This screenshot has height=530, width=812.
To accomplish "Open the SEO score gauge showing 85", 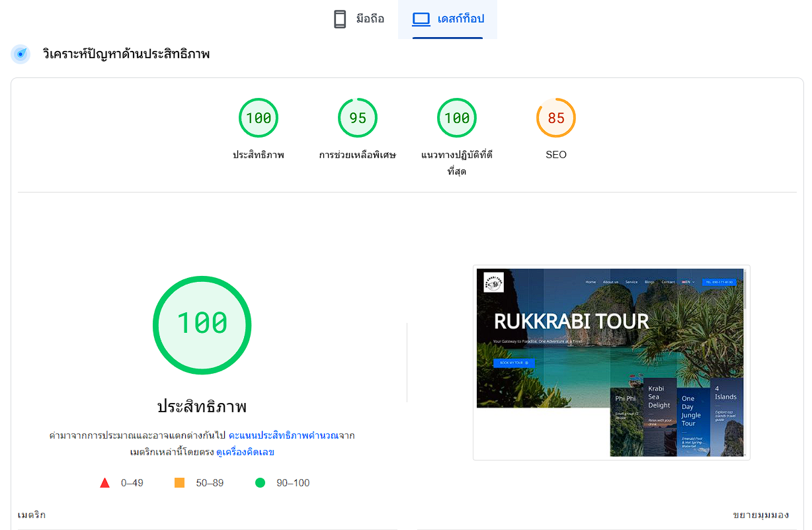I will click(x=556, y=118).
